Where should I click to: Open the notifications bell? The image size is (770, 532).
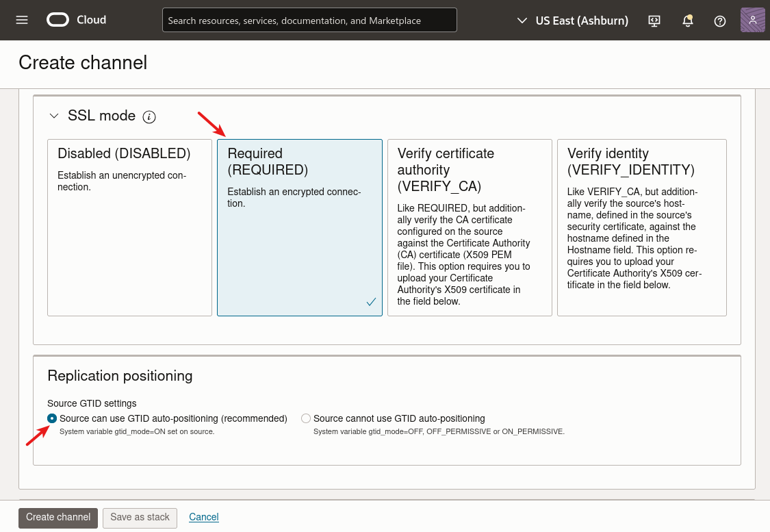(x=687, y=21)
